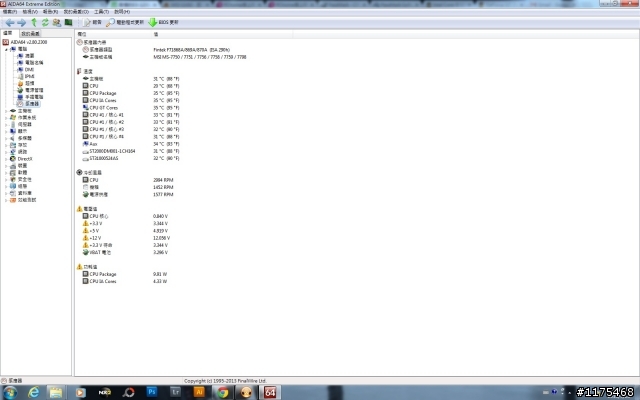Expand the Operating System tree node

pos(6,118)
